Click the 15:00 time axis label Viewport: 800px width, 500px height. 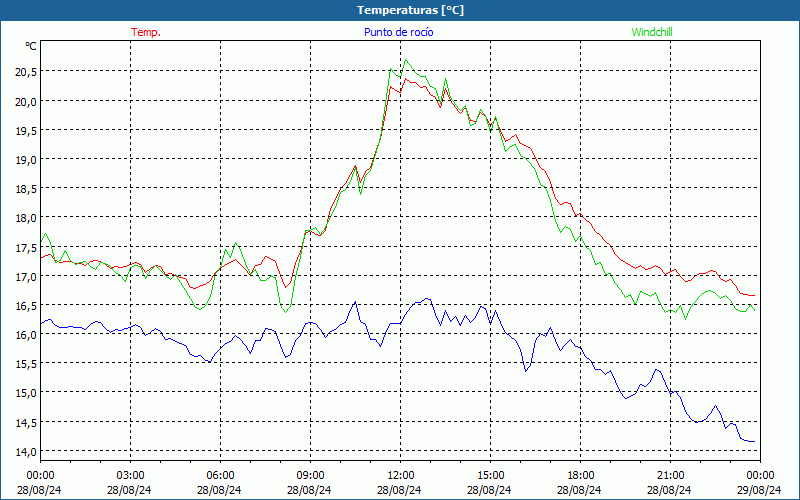tap(490, 476)
